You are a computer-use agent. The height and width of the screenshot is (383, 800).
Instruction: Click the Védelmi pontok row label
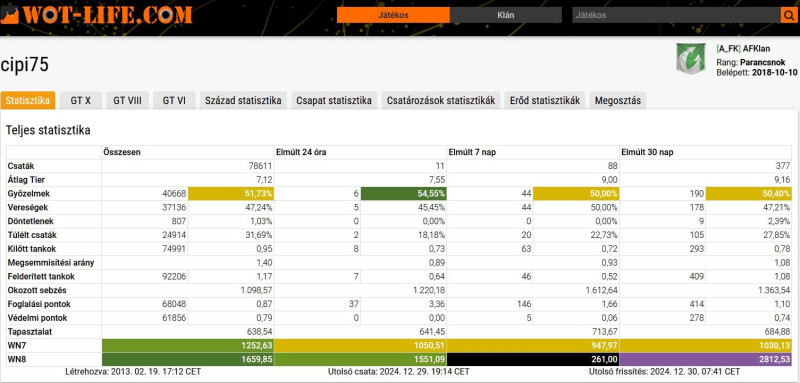point(37,318)
